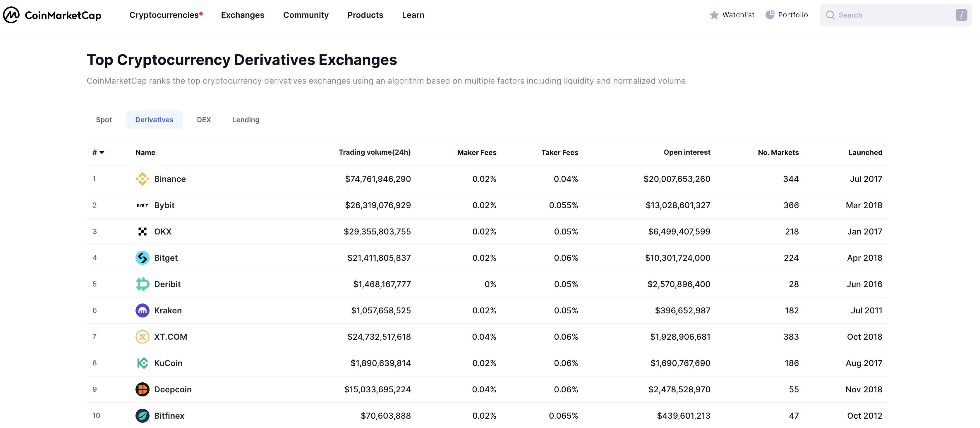Image resolution: width=980 pixels, height=428 pixels.
Task: Open the Community menu
Action: (306, 15)
